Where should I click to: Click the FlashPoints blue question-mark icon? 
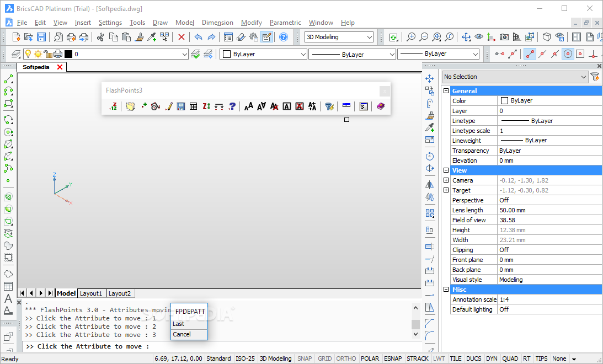(232, 106)
